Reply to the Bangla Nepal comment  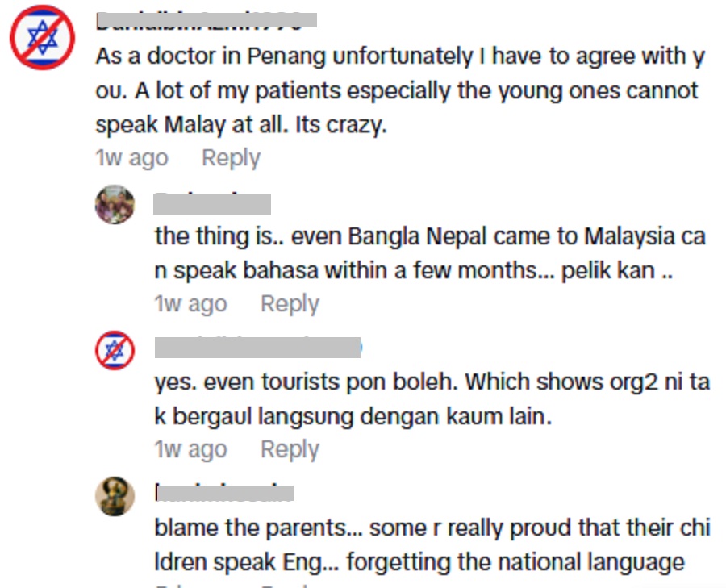290,304
